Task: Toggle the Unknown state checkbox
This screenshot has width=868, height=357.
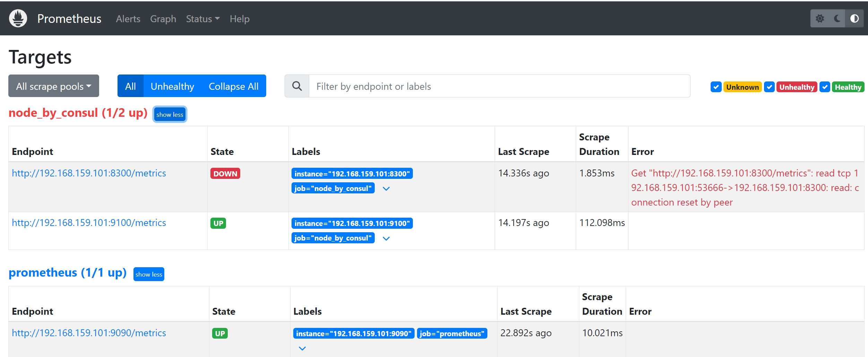Action: 716,87
